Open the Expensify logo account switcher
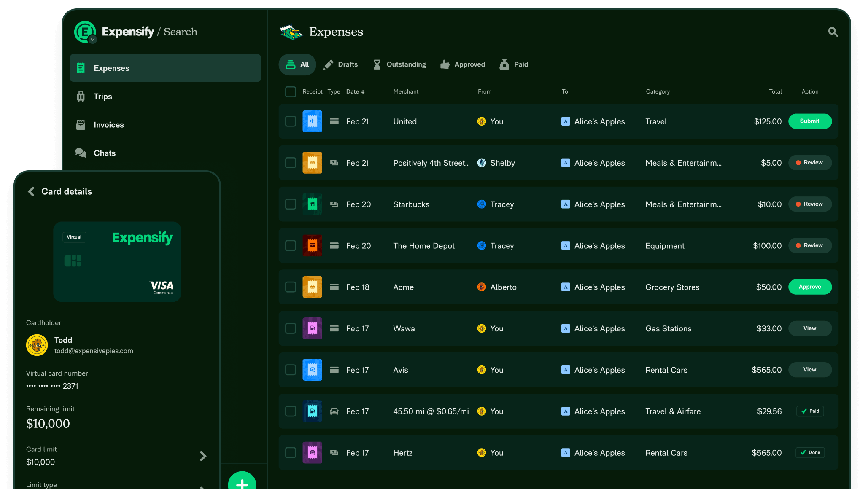Screen dimensions: 868x489 85,32
